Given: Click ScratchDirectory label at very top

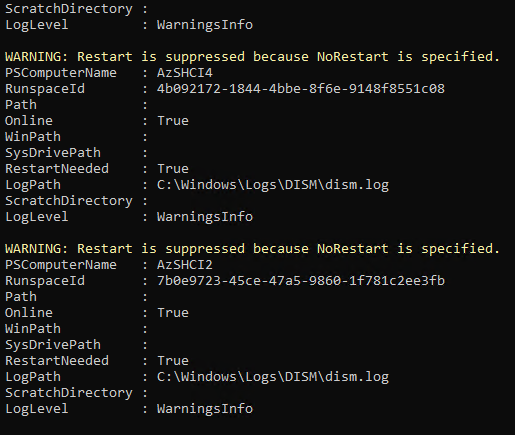Looking at the screenshot, I should point(69,9).
